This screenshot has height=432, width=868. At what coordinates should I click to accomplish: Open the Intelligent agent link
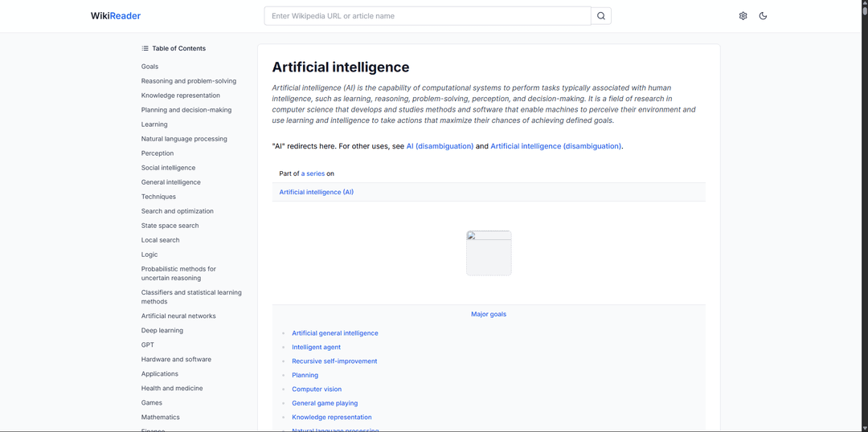[316, 348]
